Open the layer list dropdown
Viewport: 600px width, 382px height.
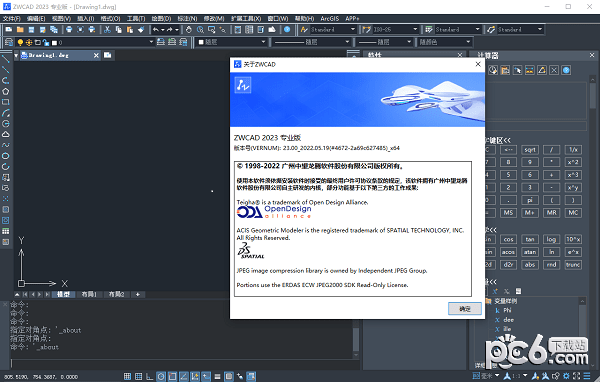pos(151,42)
